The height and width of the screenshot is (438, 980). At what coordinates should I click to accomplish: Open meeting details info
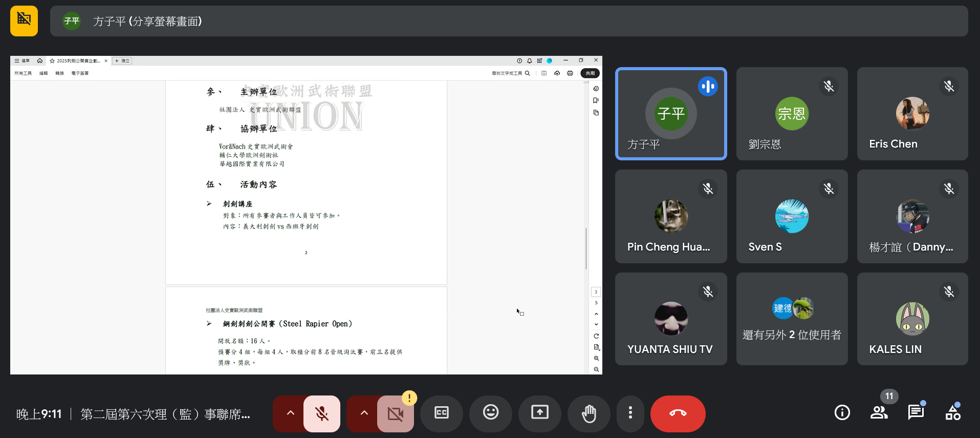tap(842, 412)
